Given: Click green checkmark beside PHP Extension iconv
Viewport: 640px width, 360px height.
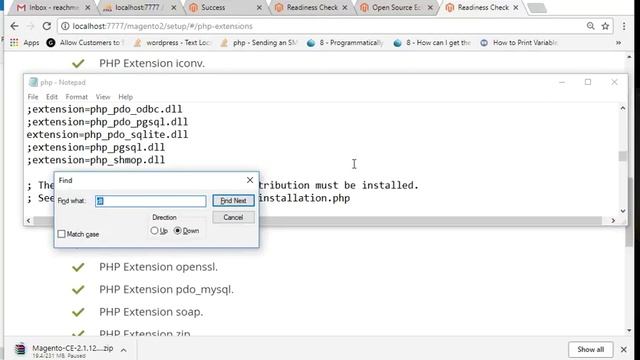Looking at the screenshot, I should (x=78, y=64).
